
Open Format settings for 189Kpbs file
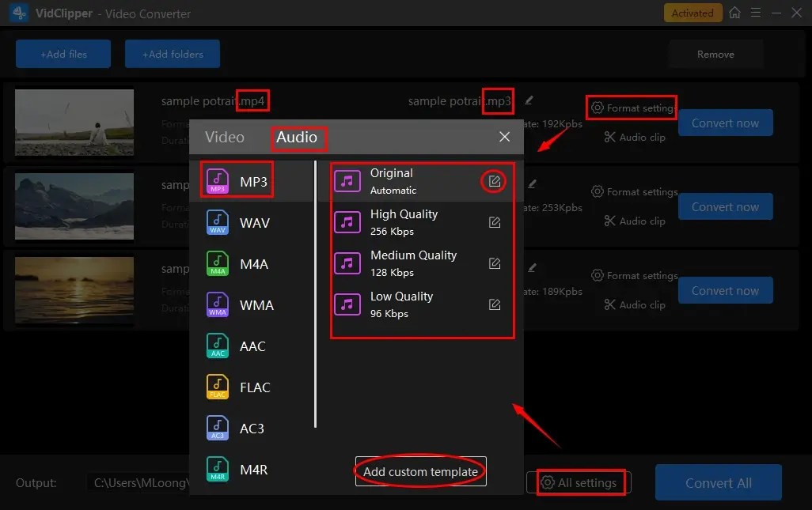[x=635, y=275]
